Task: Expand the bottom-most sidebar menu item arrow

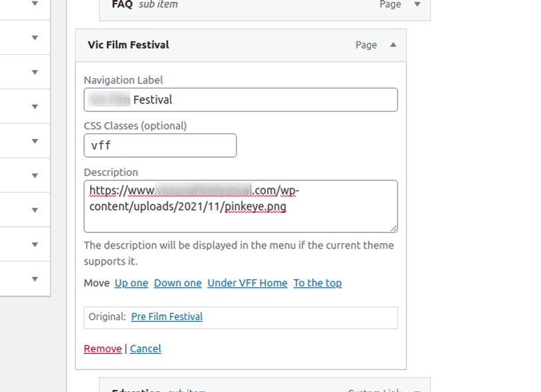Action: pyautogui.click(x=35, y=279)
